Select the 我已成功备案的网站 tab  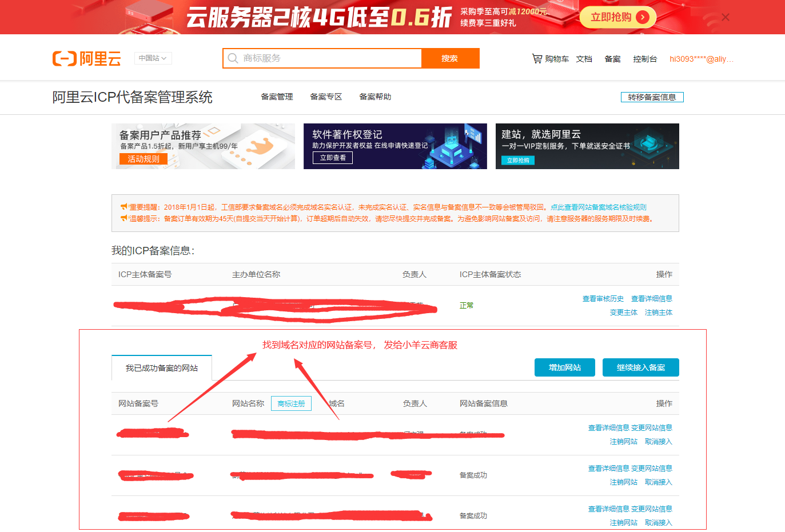(162, 368)
